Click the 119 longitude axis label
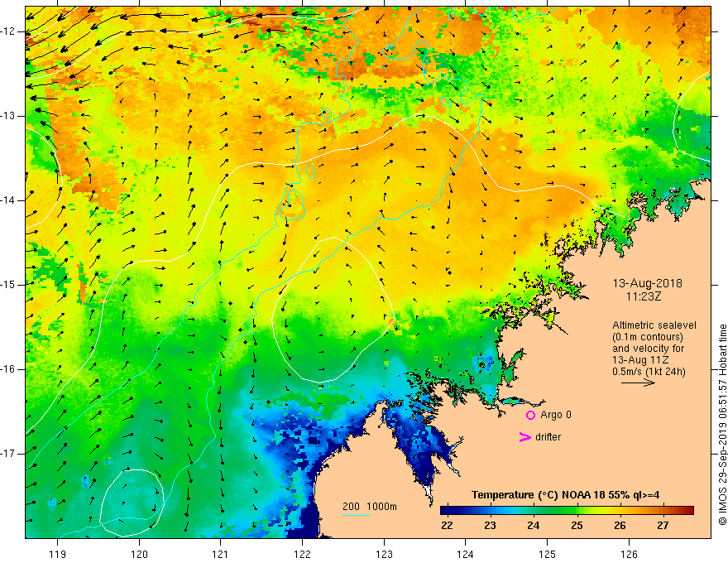 pos(58,554)
